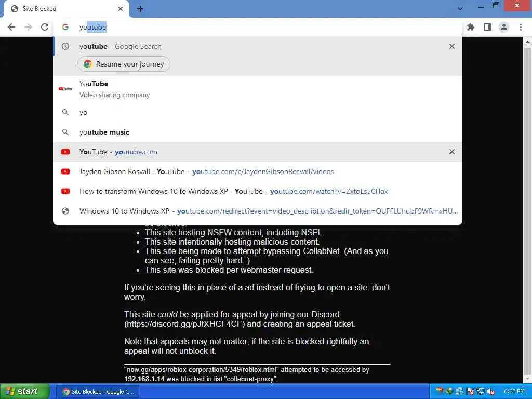Click the forward navigation arrow
Image resolution: width=532 pixels, height=399 pixels.
pos(28,27)
